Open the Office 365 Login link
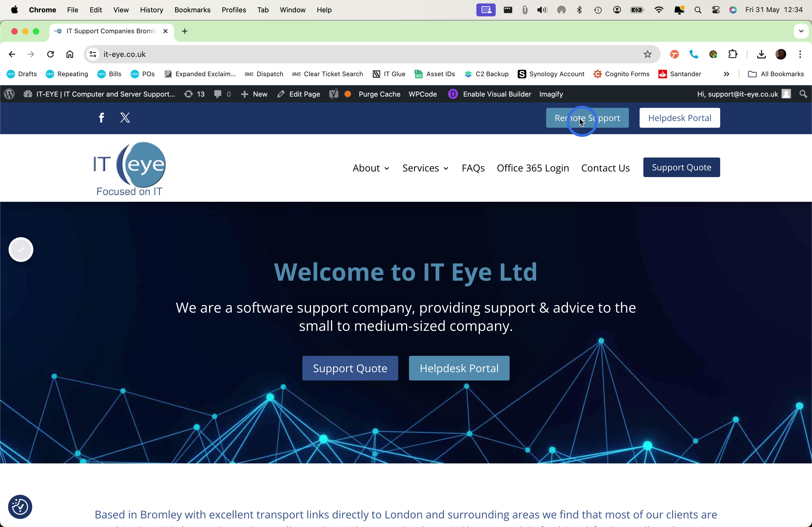The width and height of the screenshot is (812, 527). (532, 168)
